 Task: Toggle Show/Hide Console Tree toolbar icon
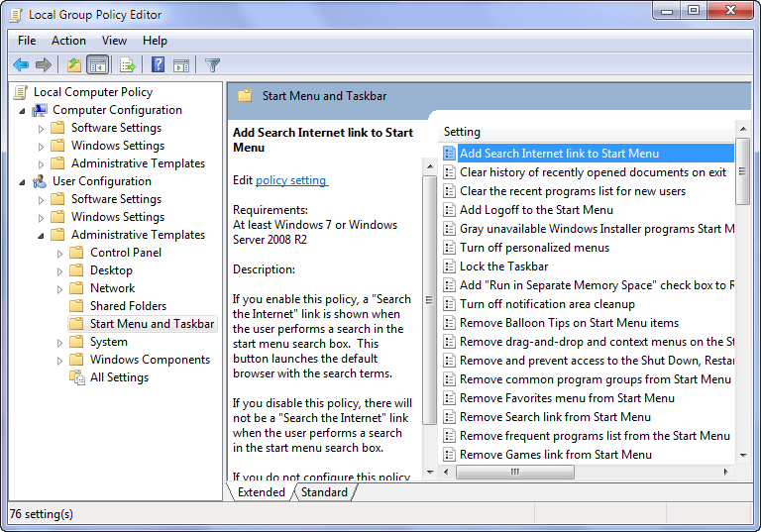click(x=97, y=64)
